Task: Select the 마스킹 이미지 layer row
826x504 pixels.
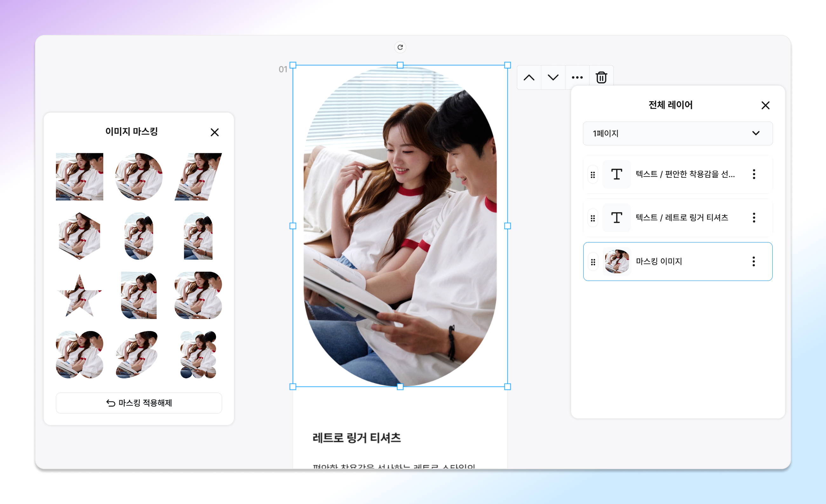Action: point(678,262)
